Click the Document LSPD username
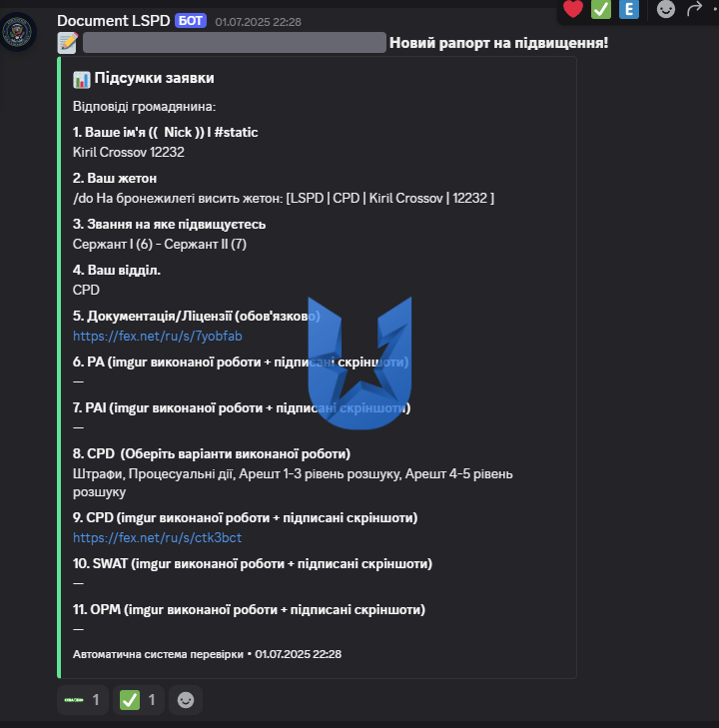This screenshot has height=728, width=719. [x=114, y=21]
